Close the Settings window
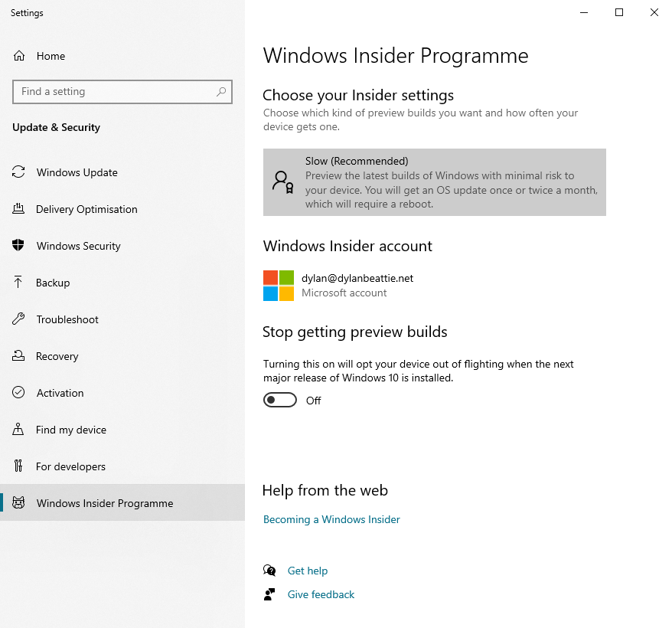The width and height of the screenshot is (672, 628). click(x=654, y=12)
